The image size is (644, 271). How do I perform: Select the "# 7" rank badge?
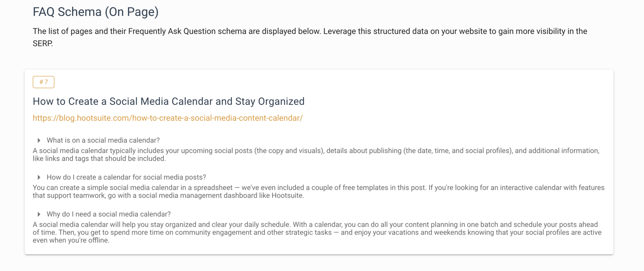43,82
